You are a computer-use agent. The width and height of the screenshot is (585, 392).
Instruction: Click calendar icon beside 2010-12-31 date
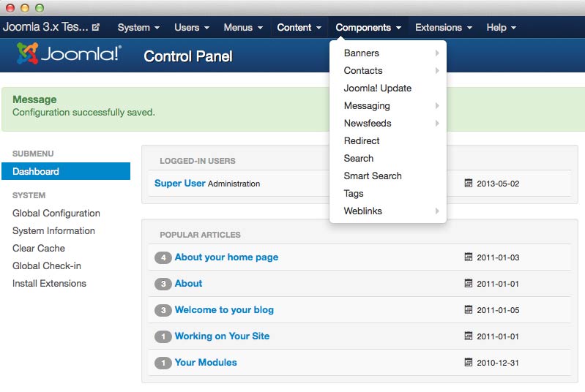click(469, 363)
